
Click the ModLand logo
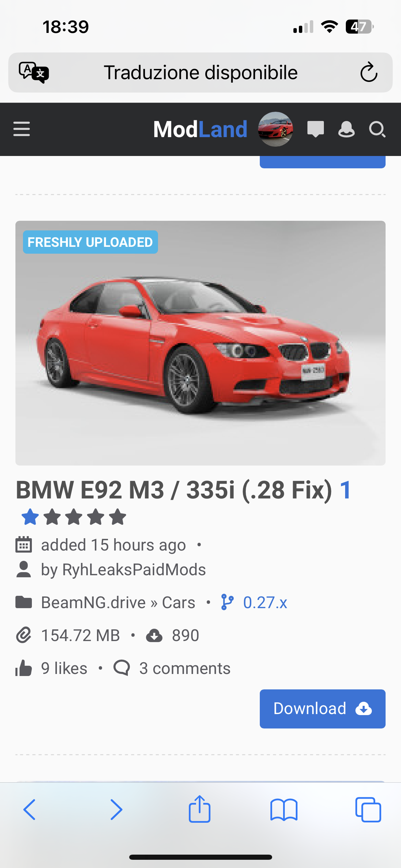200,129
